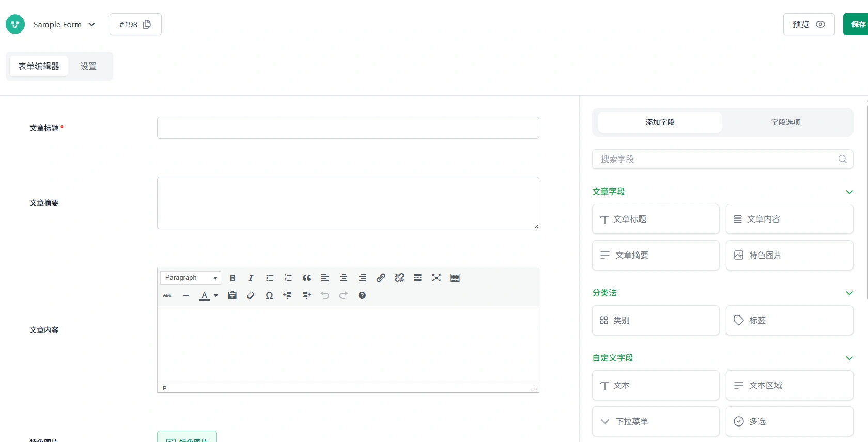This screenshot has width=868, height=442.
Task: Collapse the 分类法 section
Action: (x=849, y=293)
